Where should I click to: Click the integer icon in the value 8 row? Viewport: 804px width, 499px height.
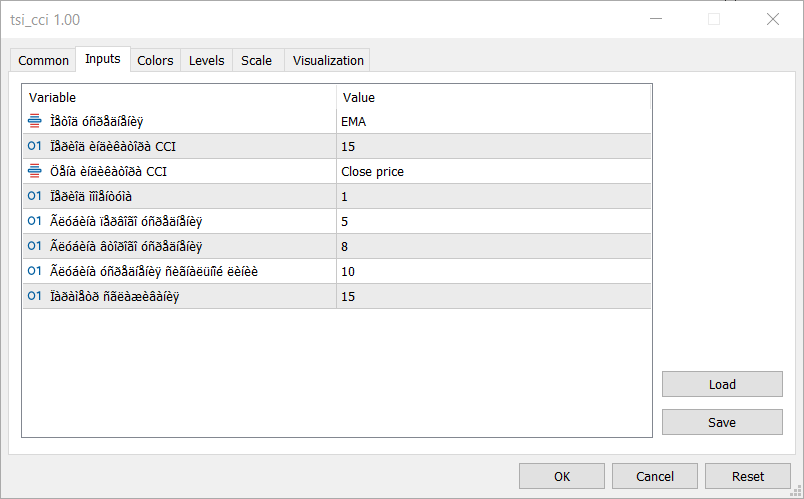click(x=35, y=247)
